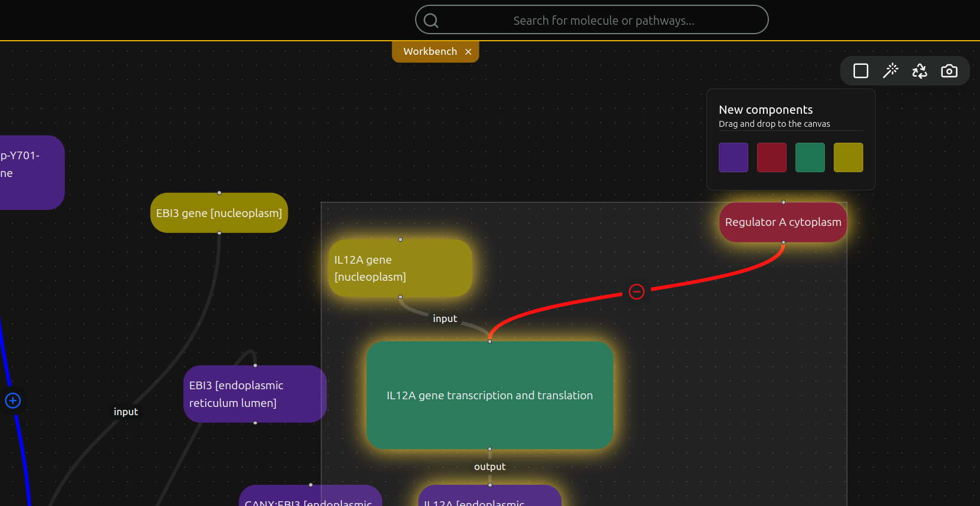Screen dimensions: 980x506
Task: Click the top connector dot of EBI3 gene
Action: click(x=219, y=193)
